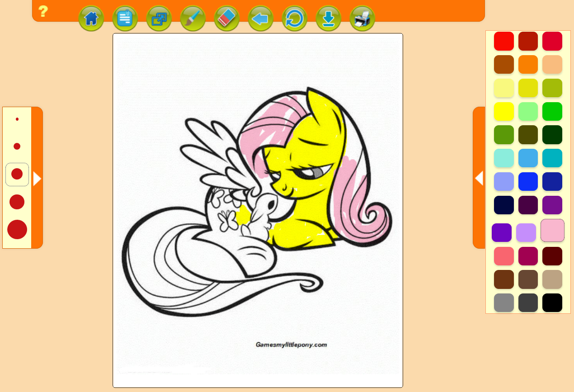
Task: Pick the lavender swatch
Action: tap(526, 233)
